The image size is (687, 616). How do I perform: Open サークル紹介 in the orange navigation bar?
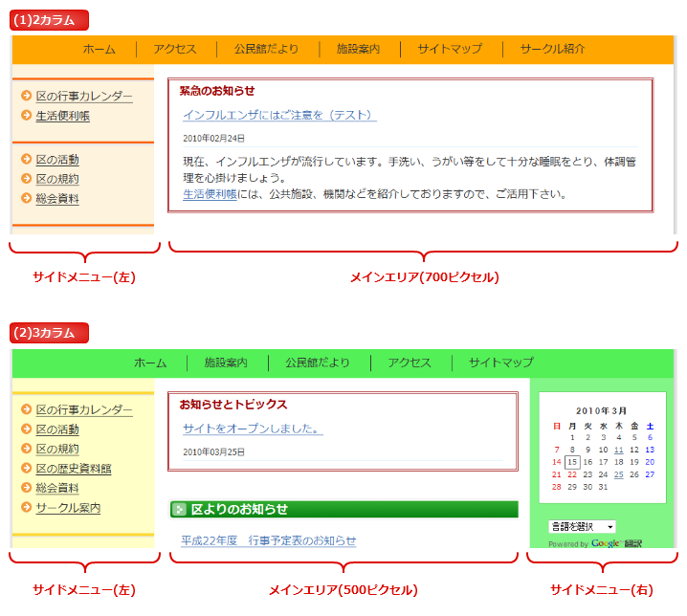point(552,49)
